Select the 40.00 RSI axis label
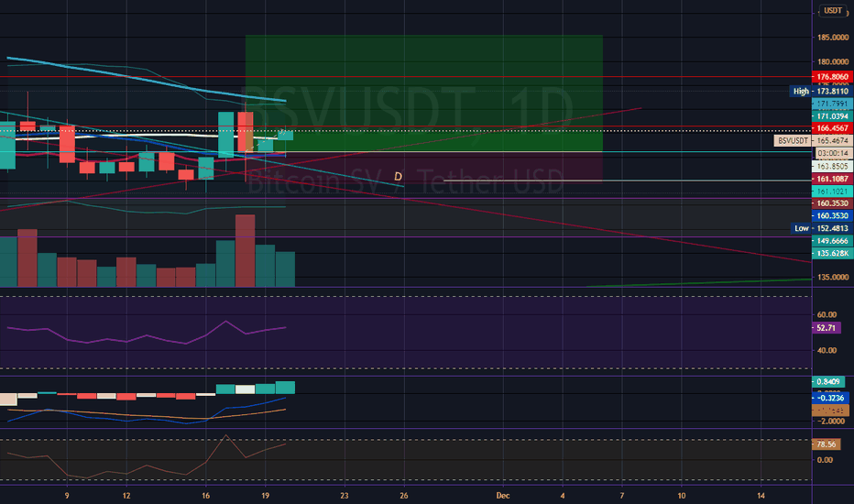Screen dimensions: 854x504 [x=827, y=350]
